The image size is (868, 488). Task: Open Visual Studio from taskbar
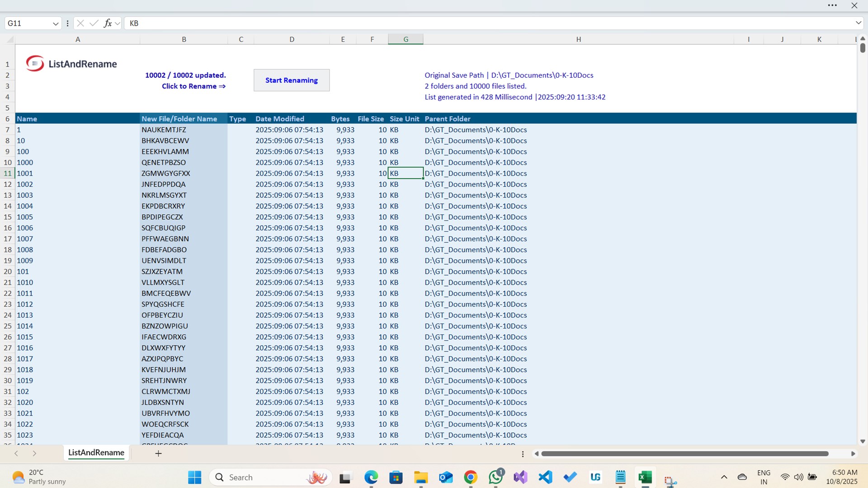pyautogui.click(x=521, y=477)
